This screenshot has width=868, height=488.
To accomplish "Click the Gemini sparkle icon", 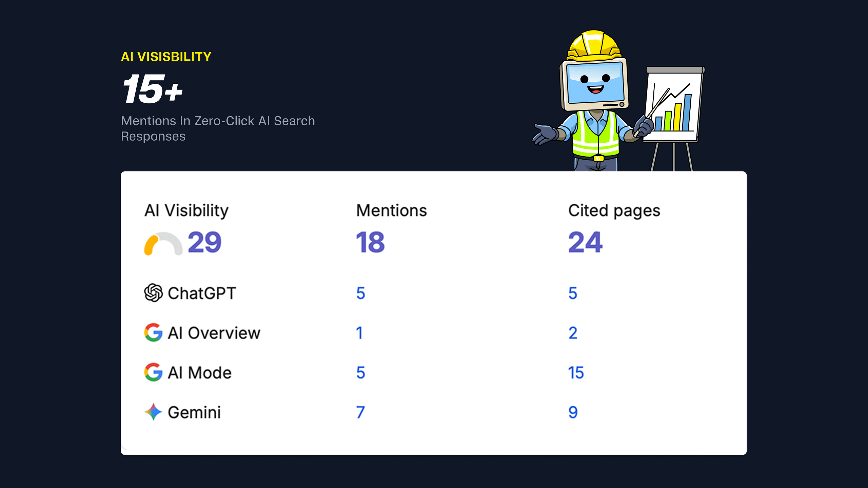I will point(153,412).
